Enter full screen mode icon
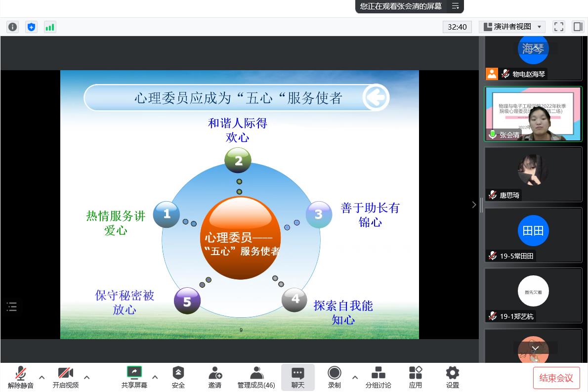588x392 pixels. 558,27
